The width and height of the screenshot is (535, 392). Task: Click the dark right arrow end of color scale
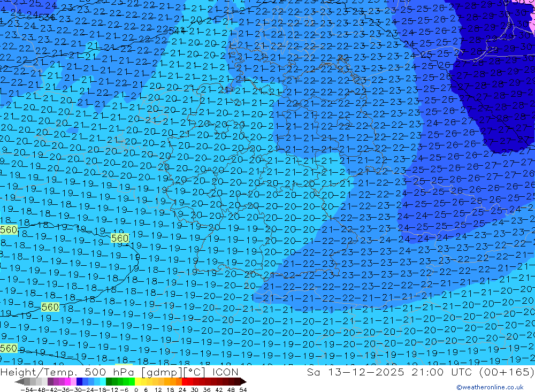[x=243, y=381]
